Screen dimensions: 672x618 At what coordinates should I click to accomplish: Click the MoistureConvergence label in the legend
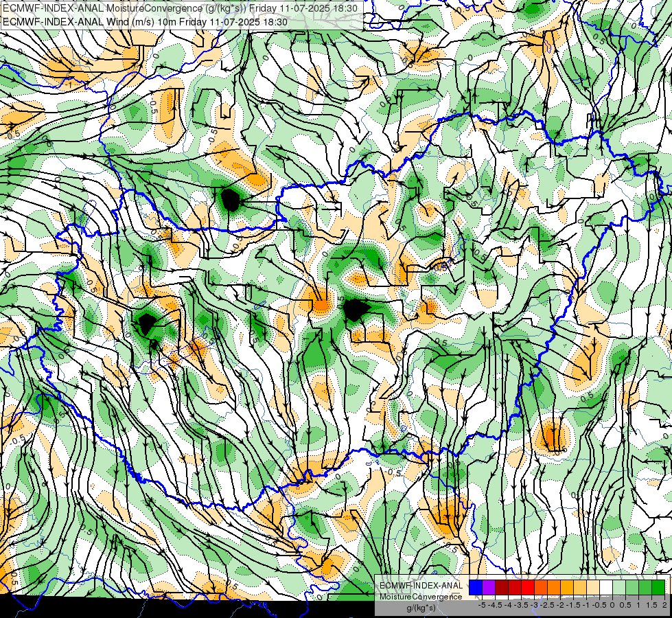pyautogui.click(x=421, y=597)
